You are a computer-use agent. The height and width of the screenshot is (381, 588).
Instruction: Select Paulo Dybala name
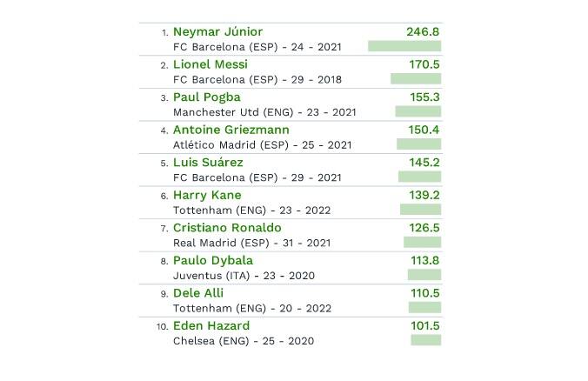[x=213, y=260]
